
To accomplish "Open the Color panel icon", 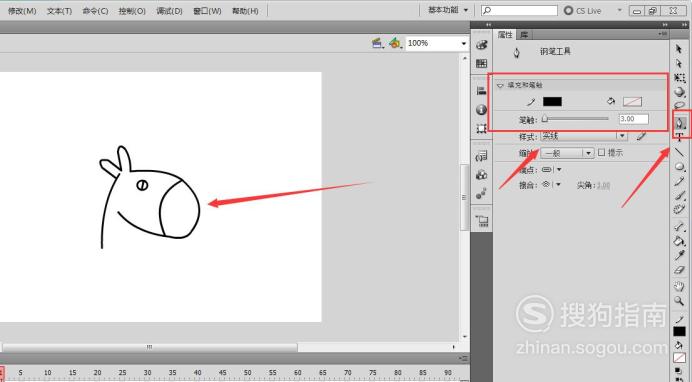I will coord(482,45).
